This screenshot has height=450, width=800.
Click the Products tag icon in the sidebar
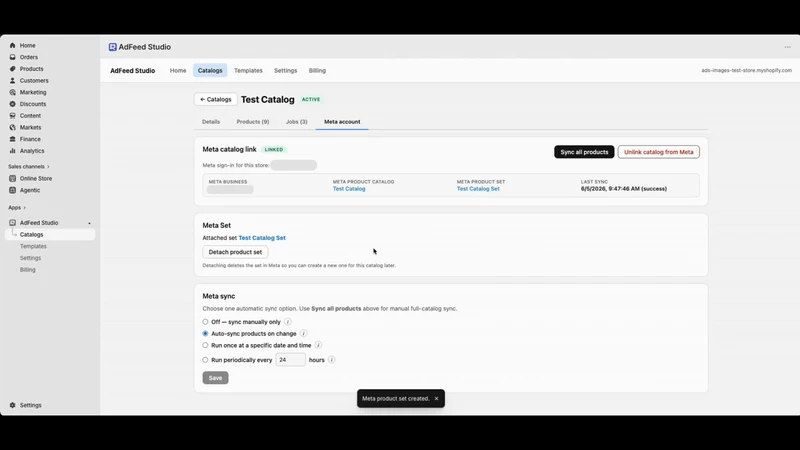[13, 69]
